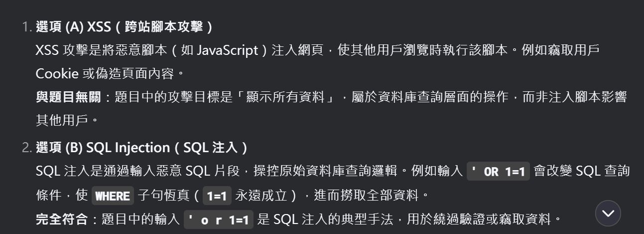
Task: Click the list number "2."
Action: 27,148
